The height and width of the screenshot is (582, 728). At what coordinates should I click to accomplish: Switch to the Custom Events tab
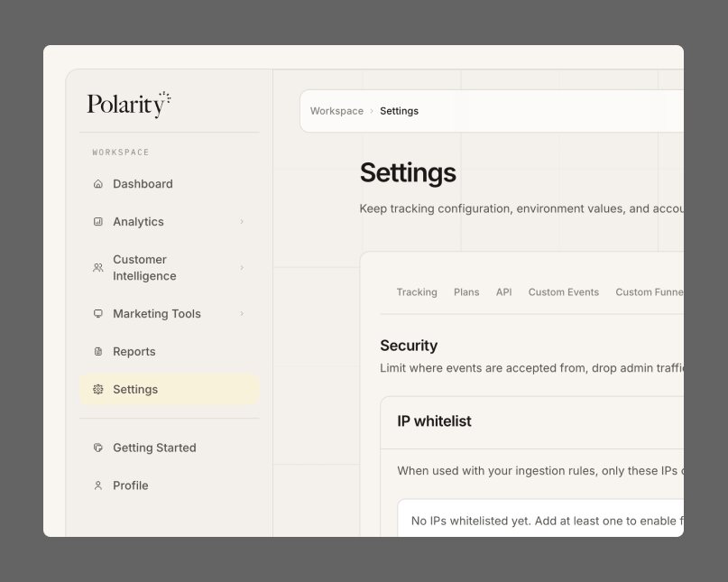pos(564,292)
